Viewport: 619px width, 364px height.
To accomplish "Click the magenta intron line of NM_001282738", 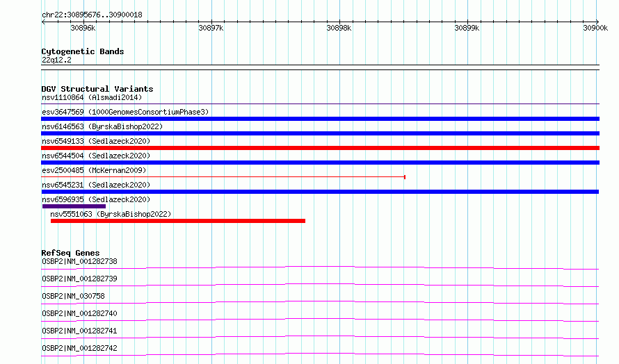I will point(320,267).
